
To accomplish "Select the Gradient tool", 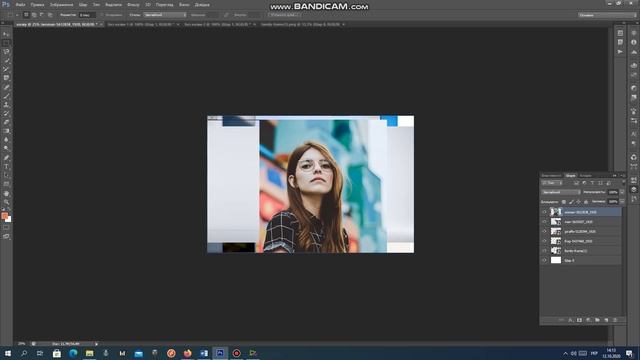I will pos(6,131).
